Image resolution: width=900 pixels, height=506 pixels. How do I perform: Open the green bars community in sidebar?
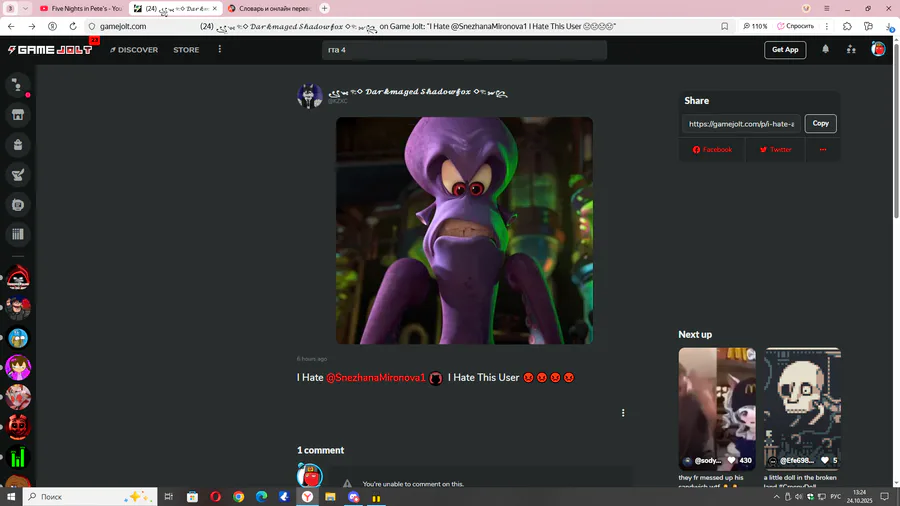pyautogui.click(x=18, y=457)
